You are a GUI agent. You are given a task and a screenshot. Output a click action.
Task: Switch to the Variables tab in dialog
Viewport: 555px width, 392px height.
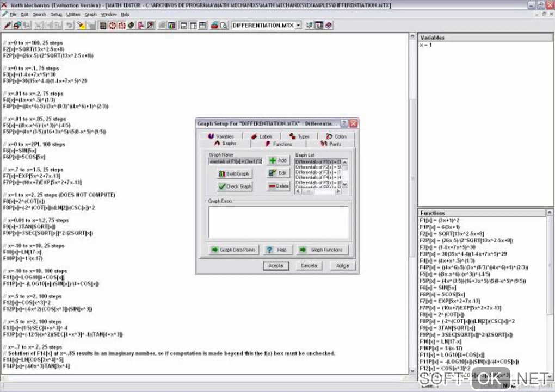pyautogui.click(x=221, y=136)
